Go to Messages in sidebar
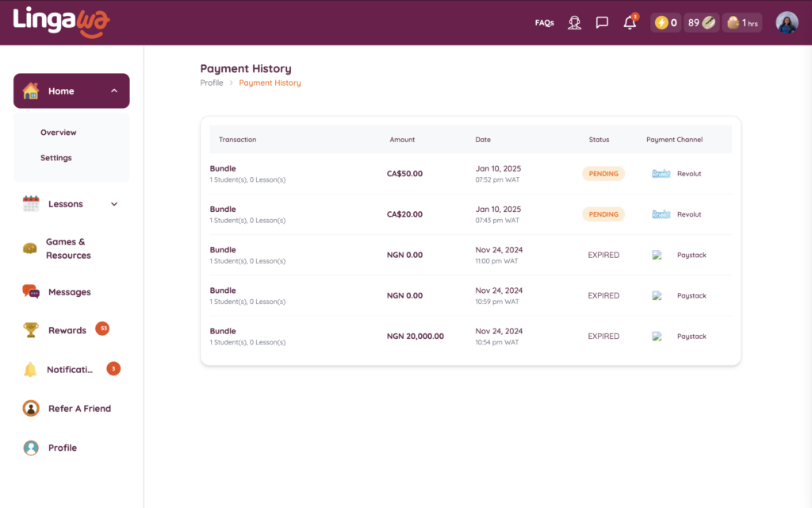The height and width of the screenshot is (508, 812). (x=69, y=292)
